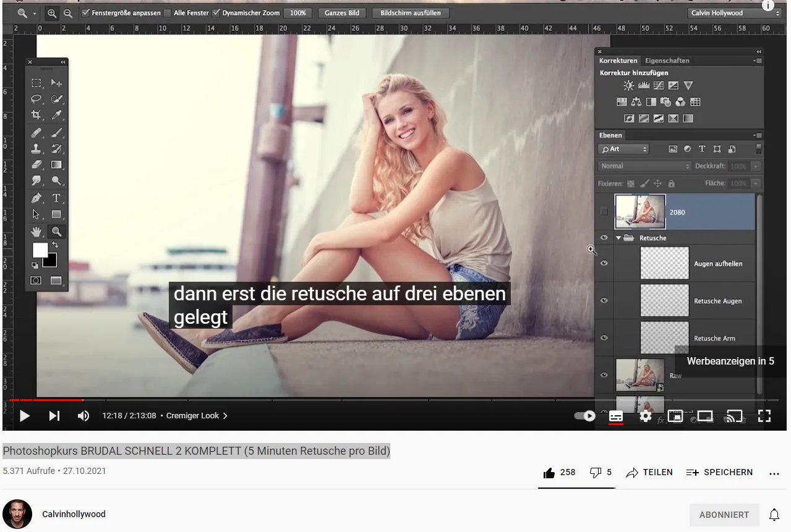Disable the Dynamischer Zoom checkbox
The width and height of the screenshot is (791, 532).
(215, 12)
